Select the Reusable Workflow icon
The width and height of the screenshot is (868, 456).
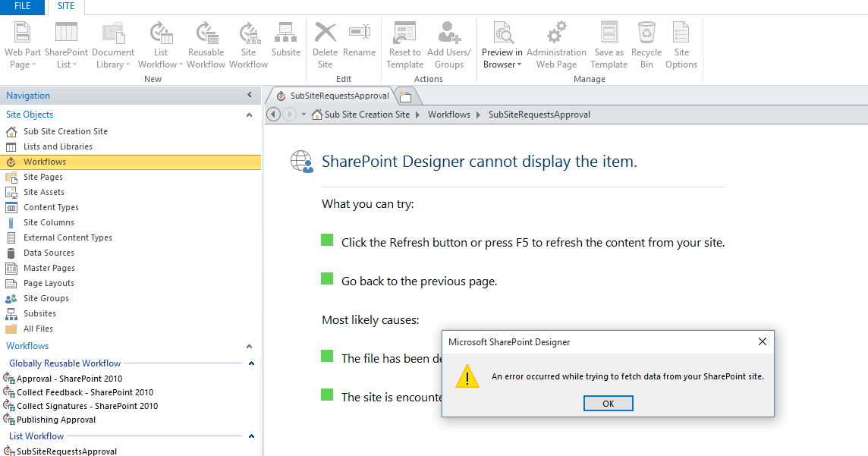[206, 42]
